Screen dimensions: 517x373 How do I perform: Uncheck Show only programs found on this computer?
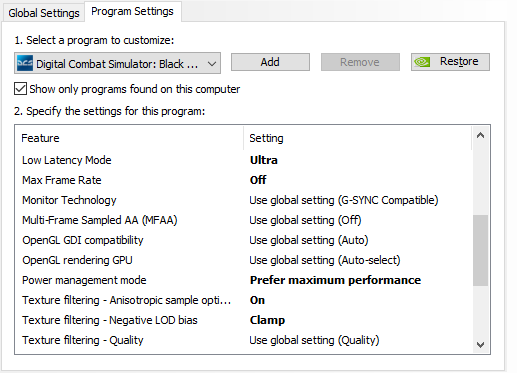(x=20, y=89)
